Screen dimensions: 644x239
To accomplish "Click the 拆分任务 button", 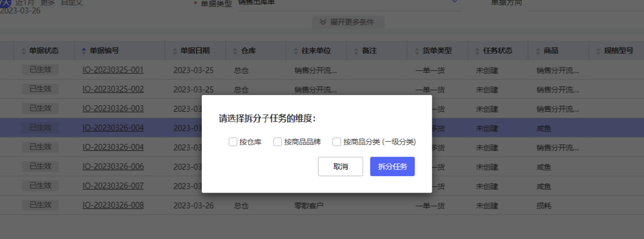I will [392, 167].
